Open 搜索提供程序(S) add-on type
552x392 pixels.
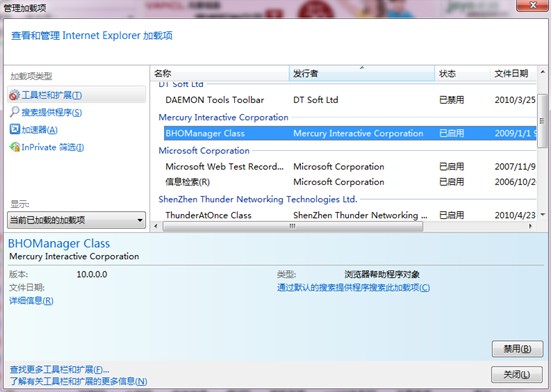click(52, 112)
